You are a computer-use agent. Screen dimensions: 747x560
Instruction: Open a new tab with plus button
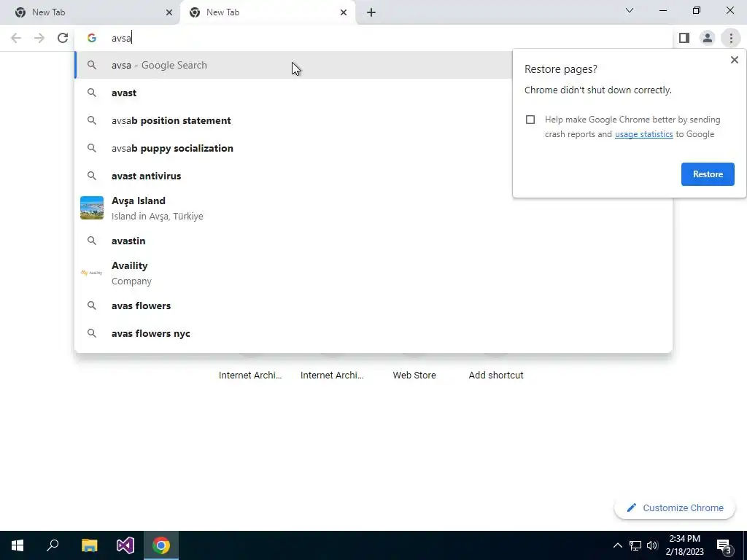[x=371, y=12]
